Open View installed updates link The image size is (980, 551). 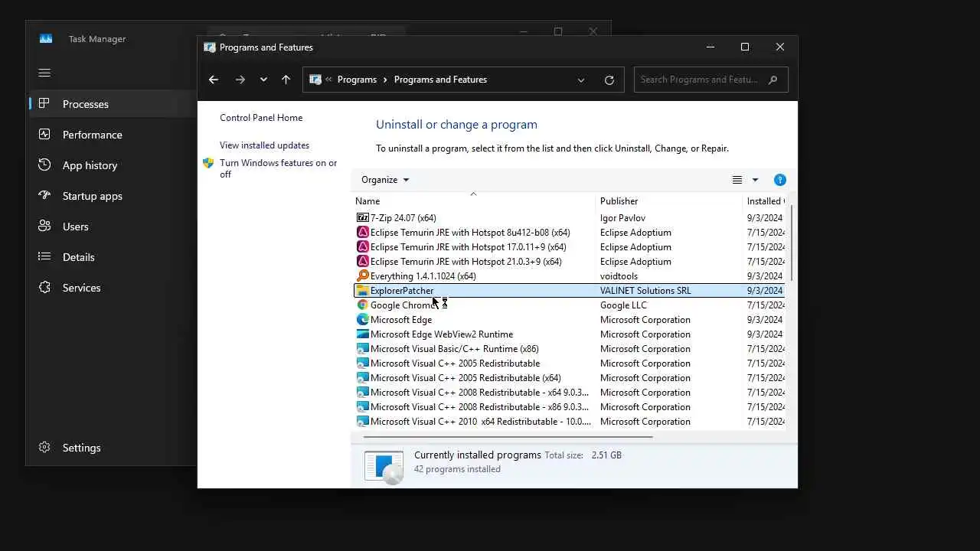tap(264, 145)
